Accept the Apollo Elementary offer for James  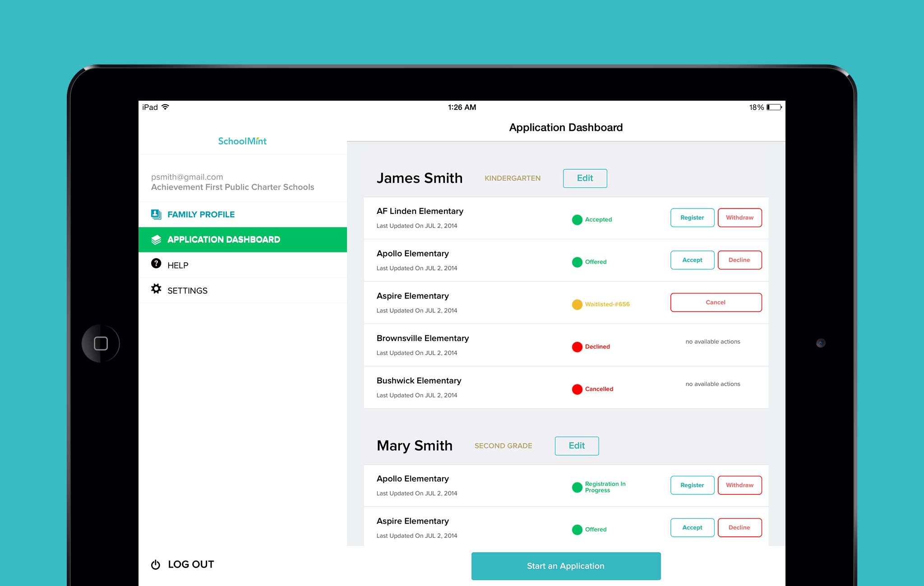coord(692,260)
